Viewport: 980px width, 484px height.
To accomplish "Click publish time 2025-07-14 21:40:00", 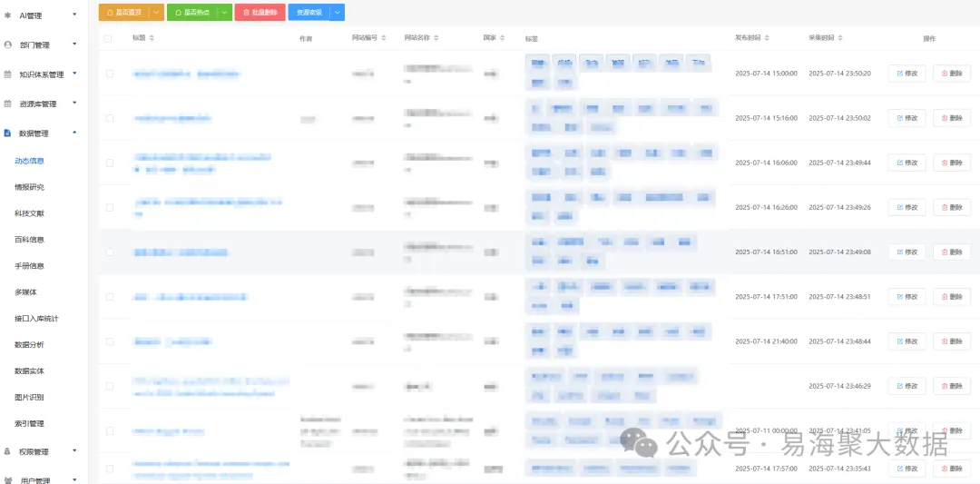I will coord(766,342).
